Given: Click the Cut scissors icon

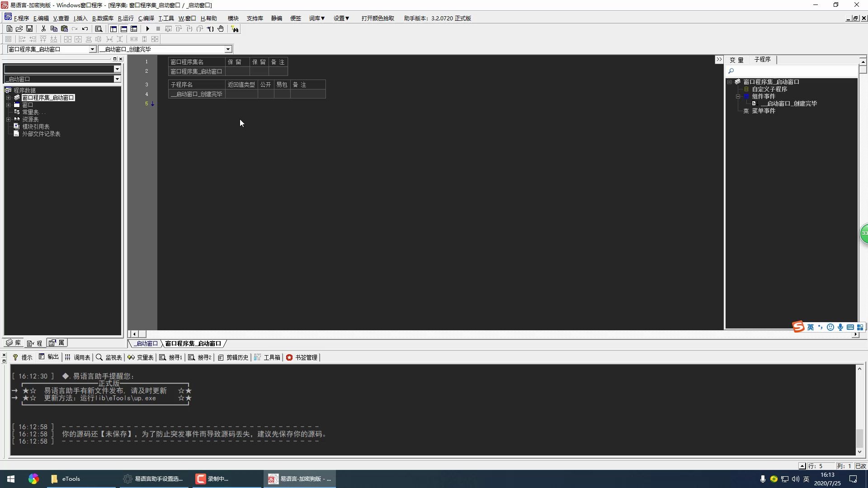Looking at the screenshot, I should coord(43,29).
